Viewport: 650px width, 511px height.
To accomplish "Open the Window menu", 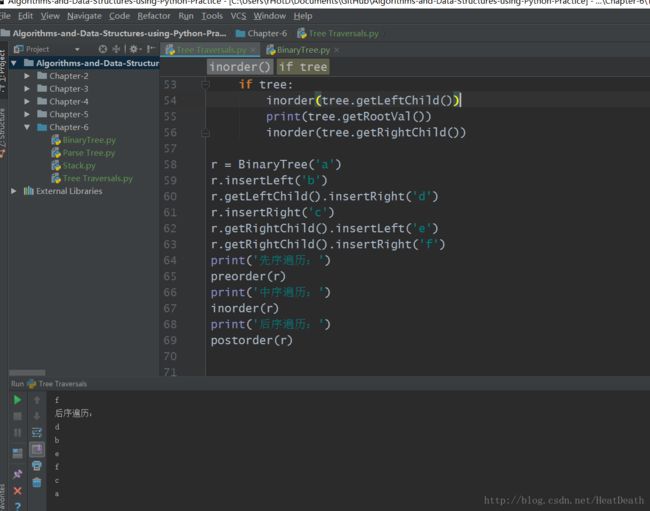I will pos(269,16).
